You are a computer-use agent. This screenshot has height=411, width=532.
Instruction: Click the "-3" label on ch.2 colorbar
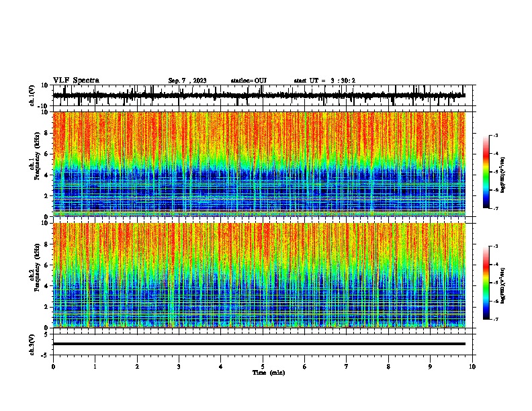[496, 246]
